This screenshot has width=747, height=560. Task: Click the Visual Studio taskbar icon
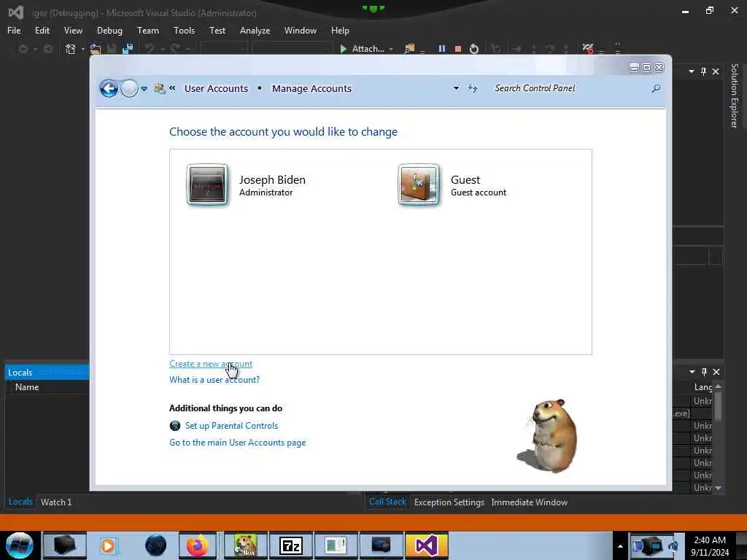[x=426, y=545]
